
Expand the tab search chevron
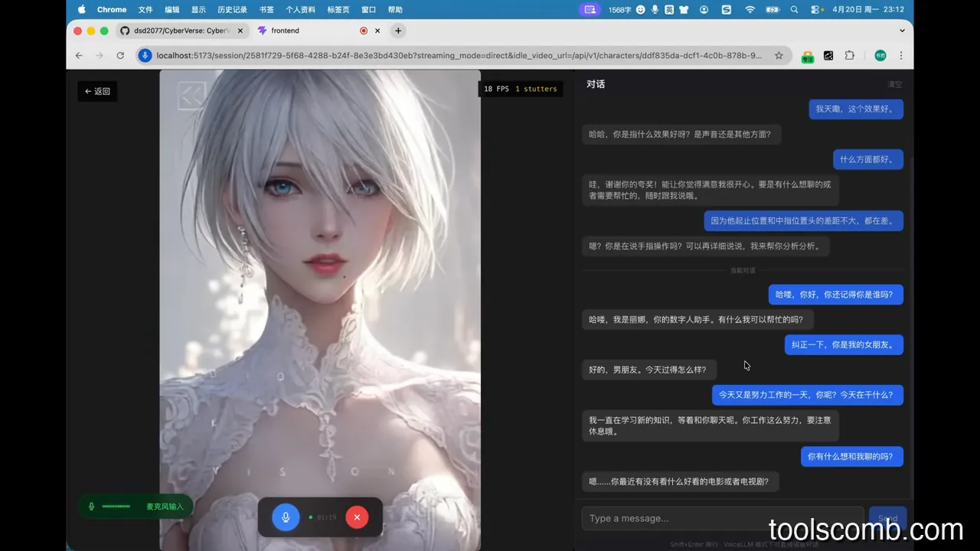tap(902, 31)
